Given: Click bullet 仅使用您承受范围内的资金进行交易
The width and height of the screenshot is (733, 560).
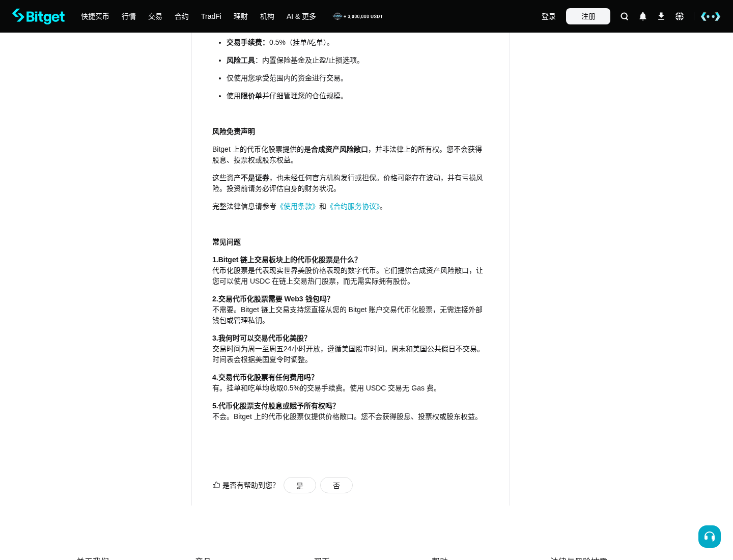Looking at the screenshot, I should pyautogui.click(x=287, y=78).
